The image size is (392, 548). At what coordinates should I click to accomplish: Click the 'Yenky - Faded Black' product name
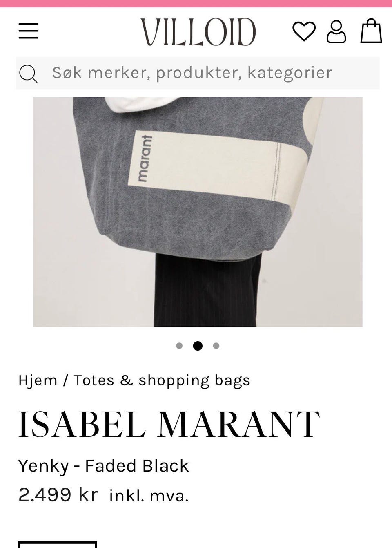104,466
